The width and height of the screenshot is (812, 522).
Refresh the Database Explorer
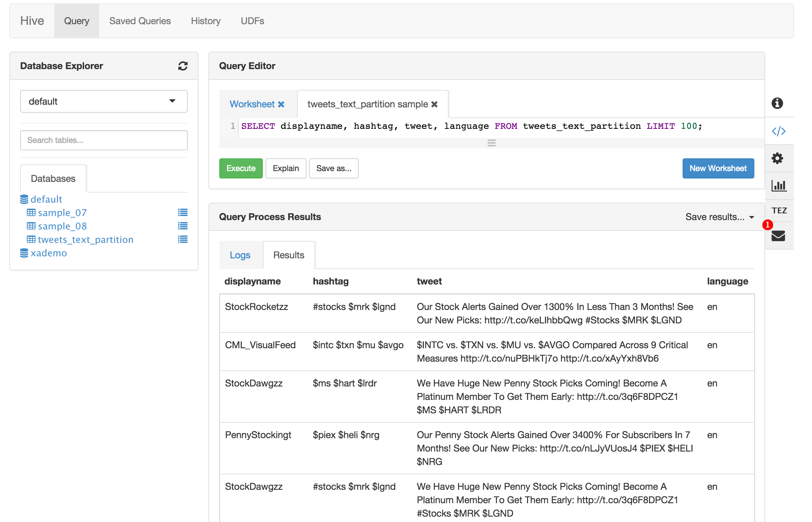click(183, 66)
